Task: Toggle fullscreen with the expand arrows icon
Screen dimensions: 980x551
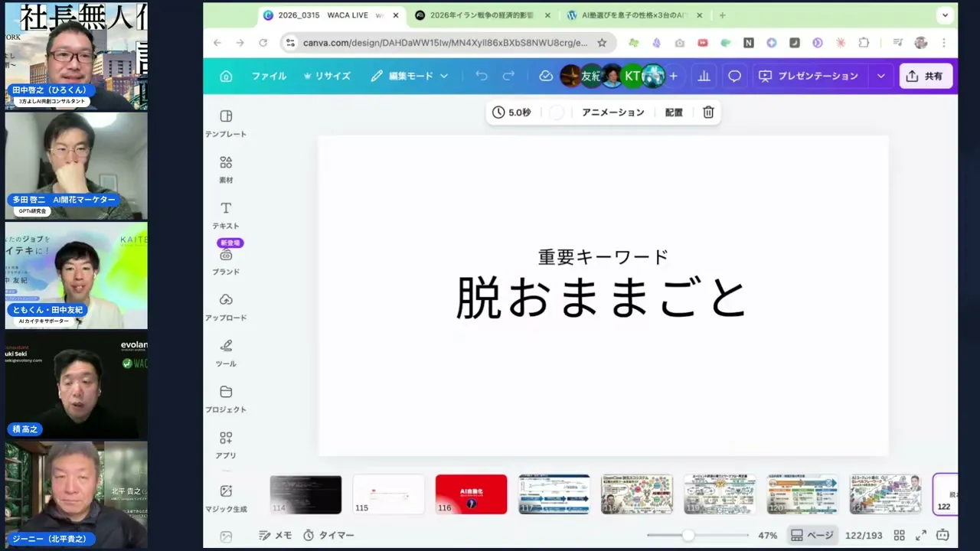Action: [921, 535]
